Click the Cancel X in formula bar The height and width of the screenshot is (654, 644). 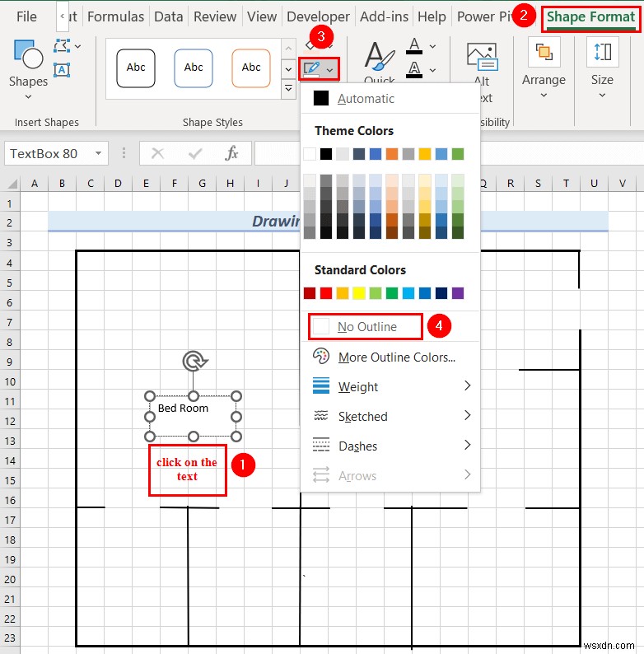(x=157, y=153)
